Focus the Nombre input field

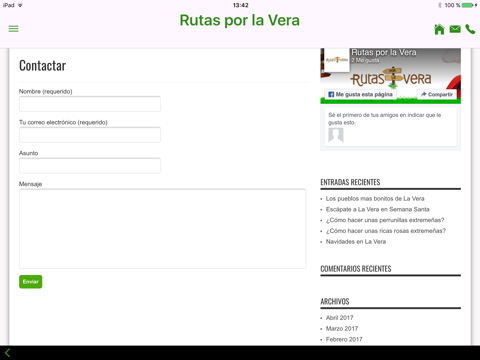90,104
